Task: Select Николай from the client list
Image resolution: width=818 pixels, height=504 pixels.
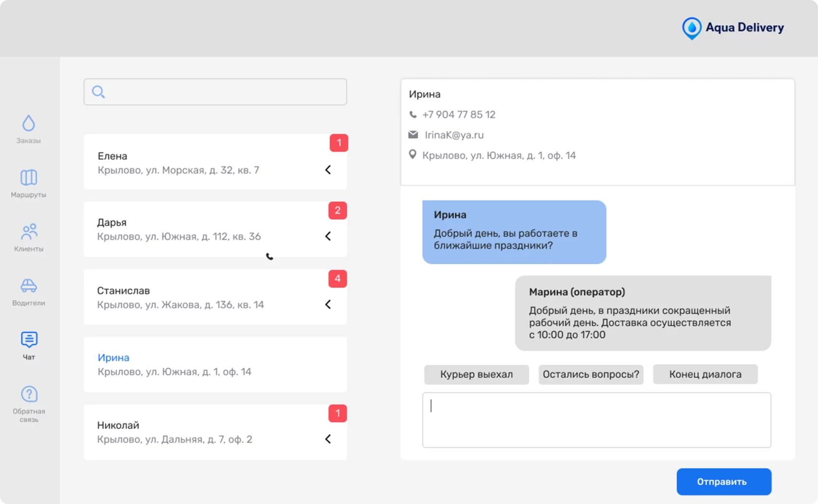Action: point(195,431)
